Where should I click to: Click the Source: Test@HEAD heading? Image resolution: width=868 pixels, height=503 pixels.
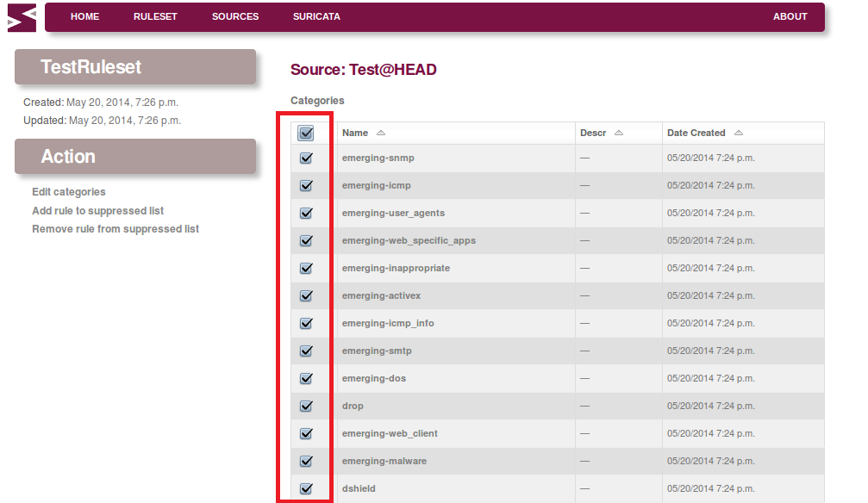tap(364, 70)
